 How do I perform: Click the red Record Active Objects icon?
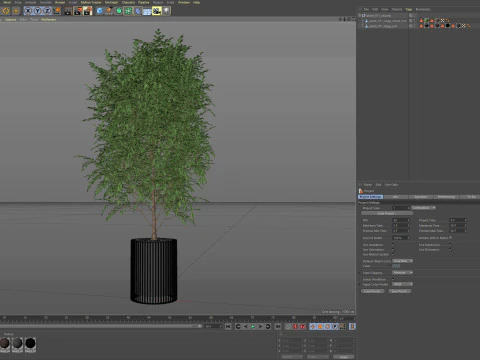(x=295, y=327)
